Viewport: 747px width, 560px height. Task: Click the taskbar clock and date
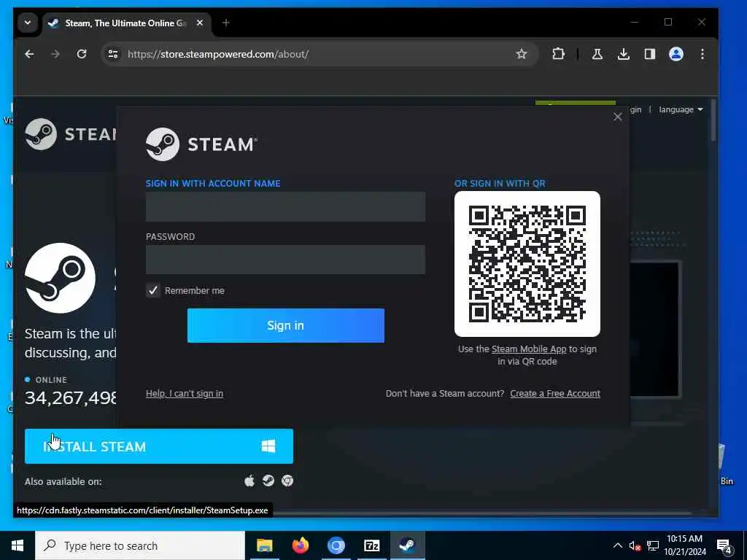coord(684,545)
